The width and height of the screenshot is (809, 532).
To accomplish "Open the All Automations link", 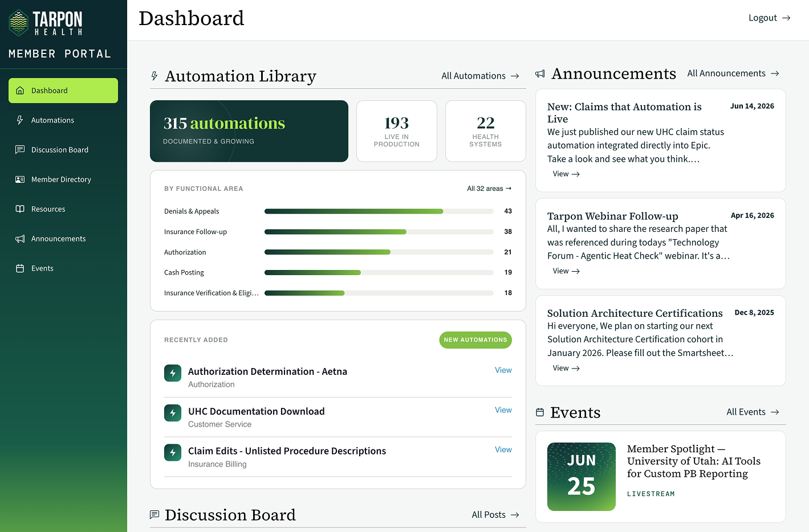I will coord(480,76).
